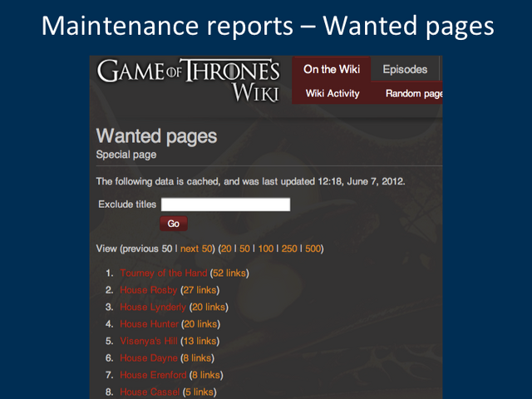Open the House Rosby wanted page
The image size is (532, 399).
click(x=149, y=290)
